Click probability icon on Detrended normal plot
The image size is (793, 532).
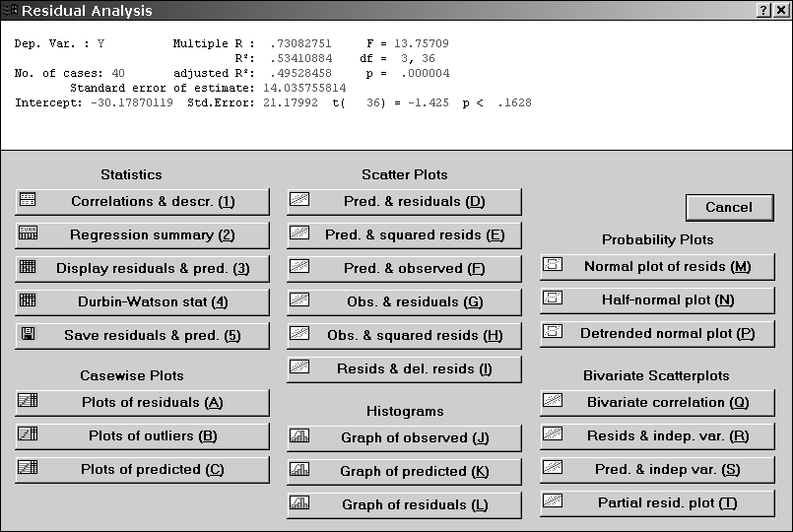click(553, 331)
